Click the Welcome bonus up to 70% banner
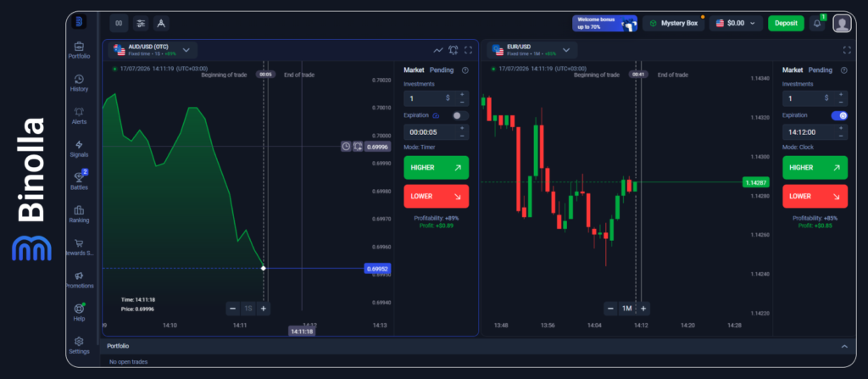This screenshot has height=379, width=868. coord(604,23)
